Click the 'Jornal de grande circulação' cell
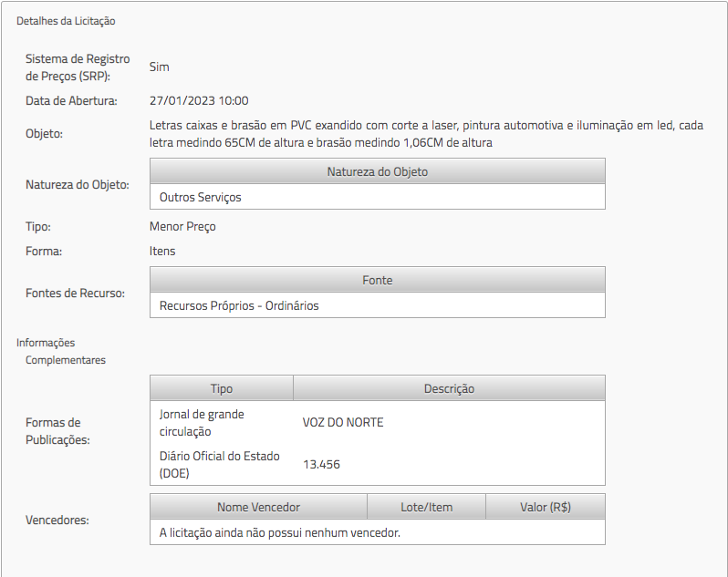The image size is (728, 577). point(202,422)
